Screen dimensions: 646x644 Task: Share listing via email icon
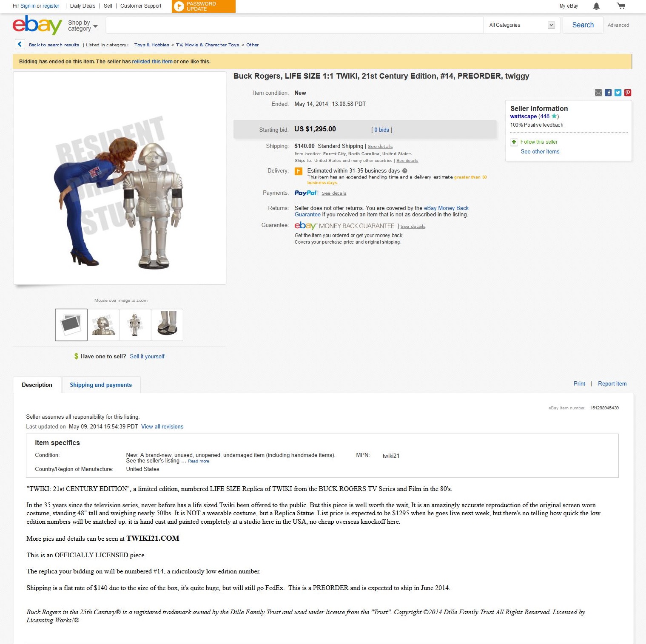pyautogui.click(x=598, y=93)
